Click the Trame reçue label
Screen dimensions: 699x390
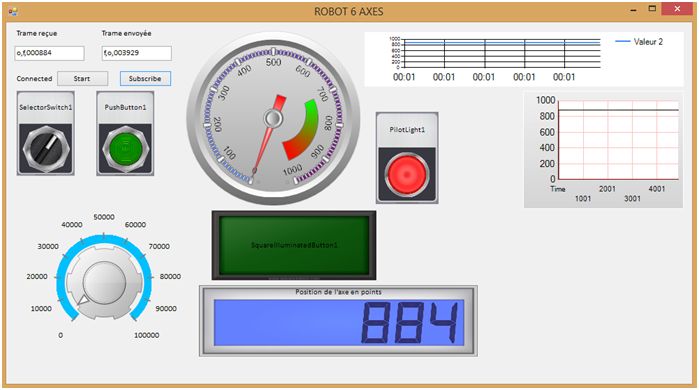[x=37, y=33]
